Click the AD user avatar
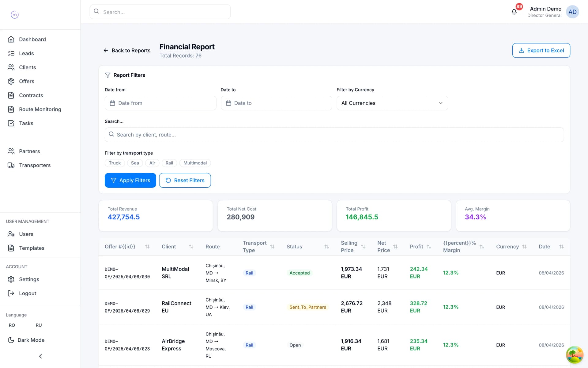This screenshot has width=588, height=368. 572,12
